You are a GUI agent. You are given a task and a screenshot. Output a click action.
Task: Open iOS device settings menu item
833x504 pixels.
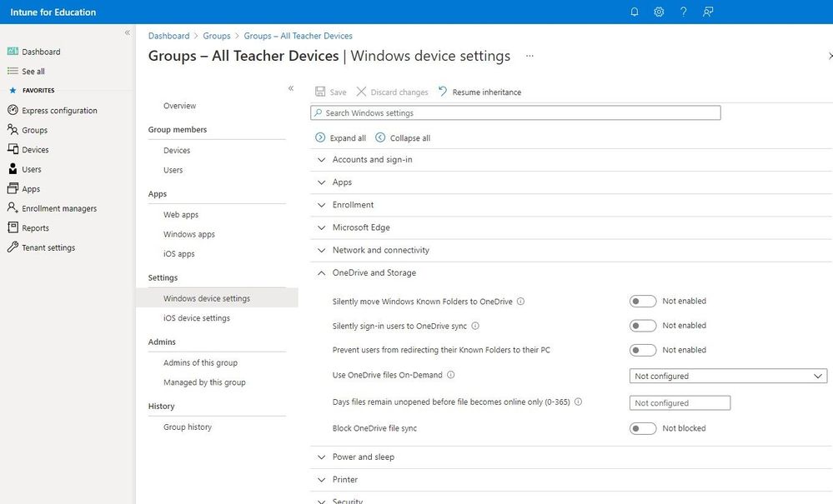[197, 317]
